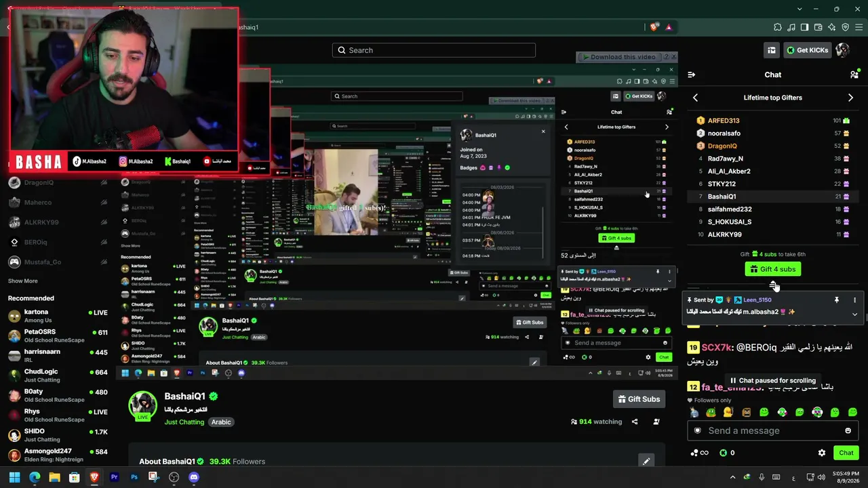Click the Brave Shields lion icon in address bar

click(x=654, y=27)
